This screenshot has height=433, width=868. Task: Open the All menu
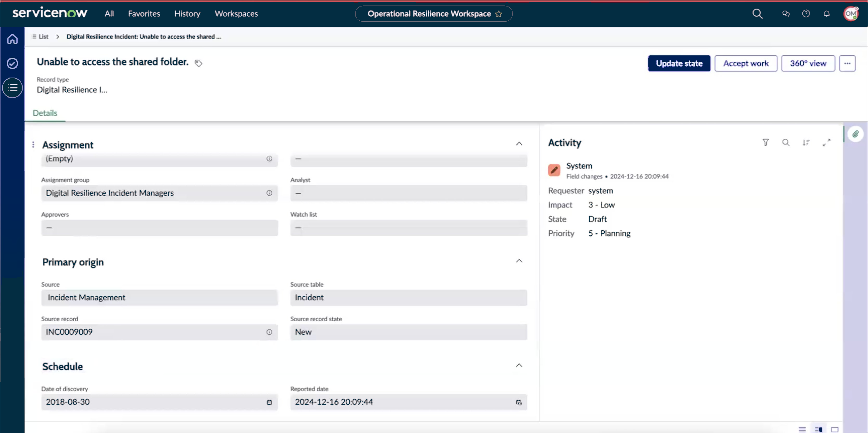pos(109,14)
